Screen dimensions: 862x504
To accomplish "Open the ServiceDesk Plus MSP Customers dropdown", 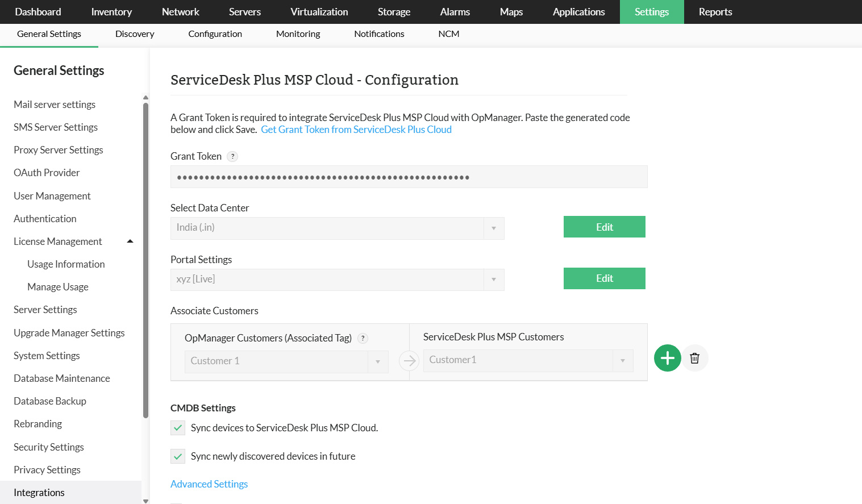I will [622, 360].
